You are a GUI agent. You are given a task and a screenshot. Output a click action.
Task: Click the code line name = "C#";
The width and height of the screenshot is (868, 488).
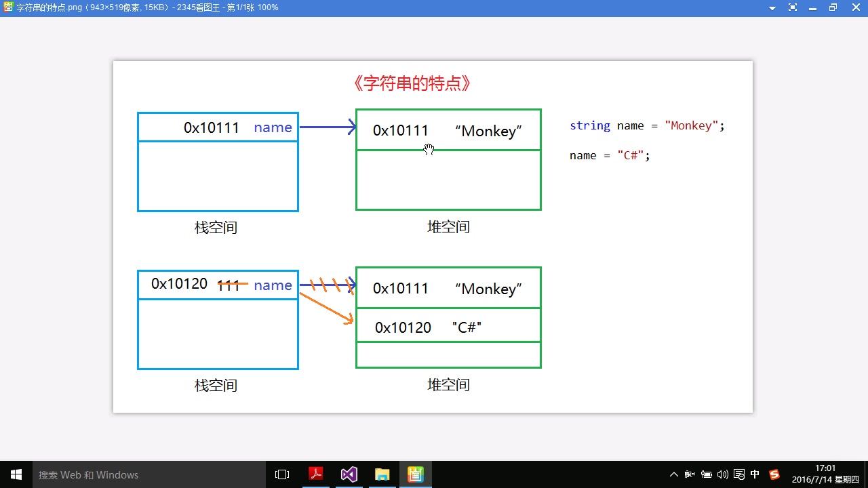(x=610, y=155)
